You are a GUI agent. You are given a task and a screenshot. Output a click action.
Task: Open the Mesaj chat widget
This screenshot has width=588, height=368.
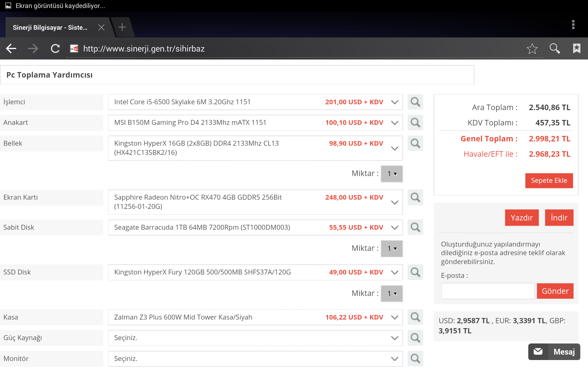[x=554, y=352]
